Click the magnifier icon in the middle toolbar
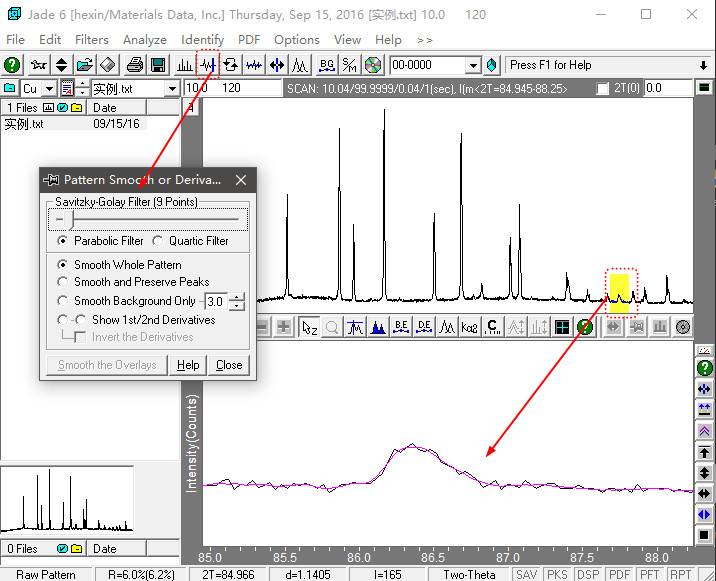The width and height of the screenshot is (716, 581). (332, 327)
